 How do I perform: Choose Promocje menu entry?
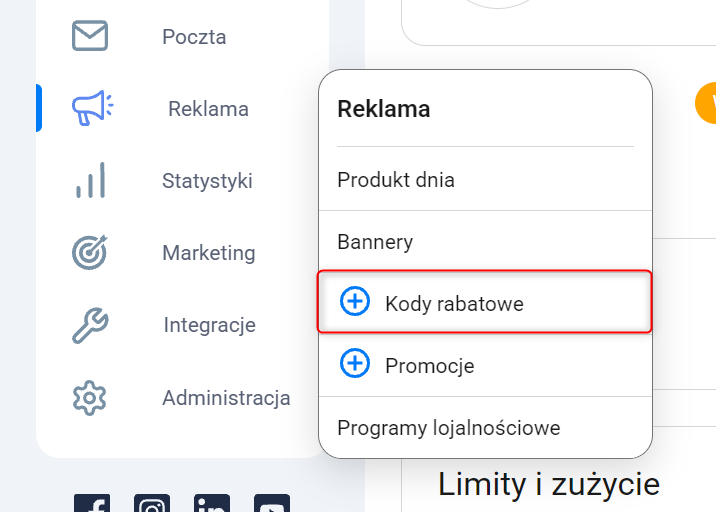click(485, 365)
